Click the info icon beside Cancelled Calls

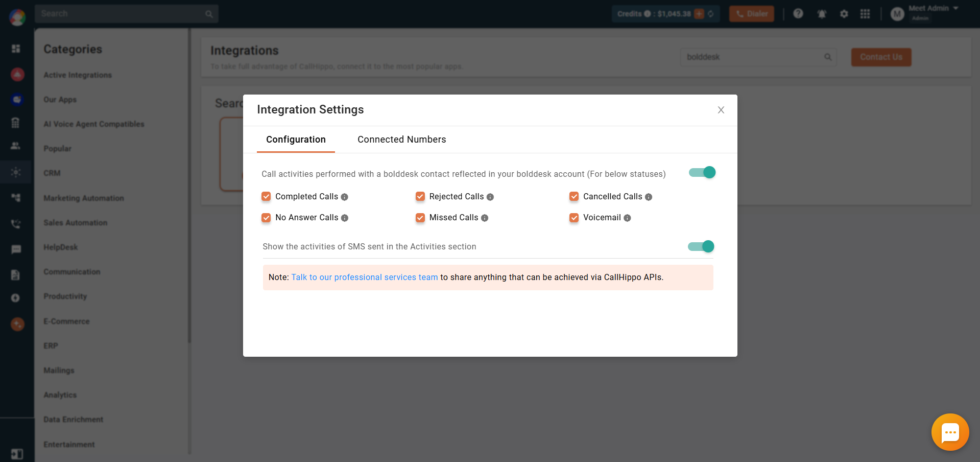pyautogui.click(x=649, y=197)
